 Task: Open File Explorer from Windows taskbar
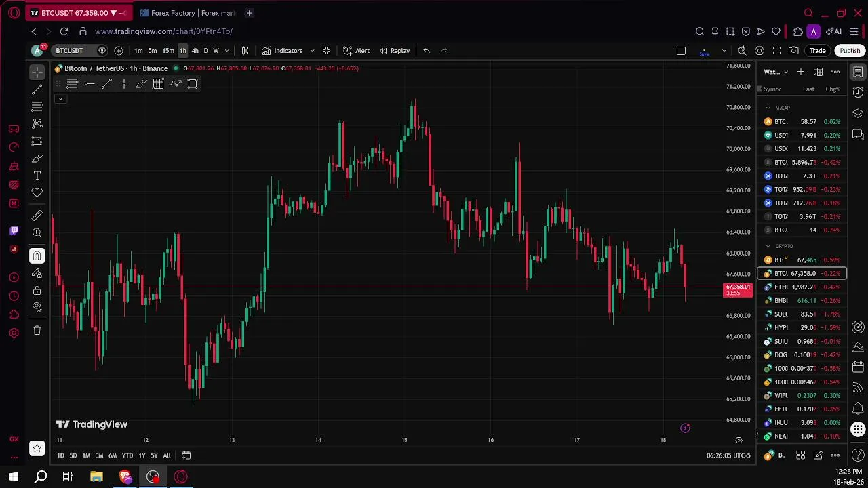[96, 476]
